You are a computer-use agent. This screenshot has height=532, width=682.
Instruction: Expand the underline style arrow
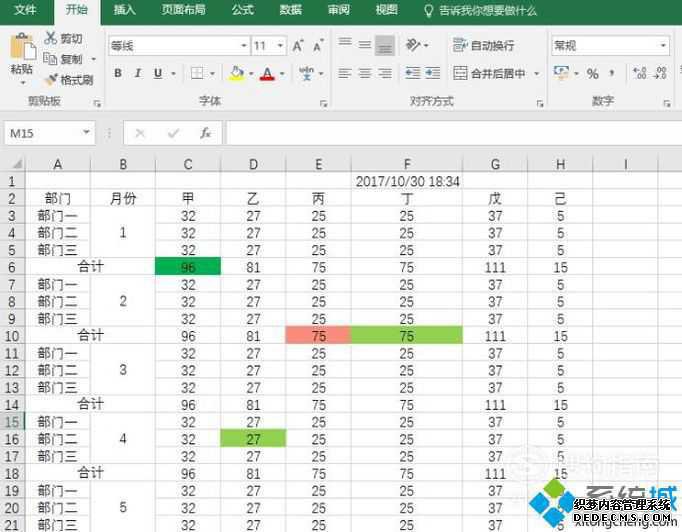174,74
